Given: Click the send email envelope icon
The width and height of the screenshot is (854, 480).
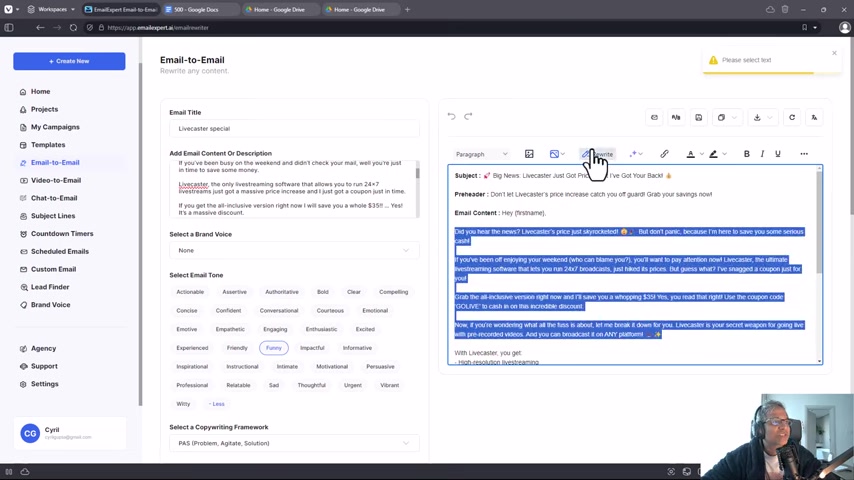Looking at the screenshot, I should (654, 117).
